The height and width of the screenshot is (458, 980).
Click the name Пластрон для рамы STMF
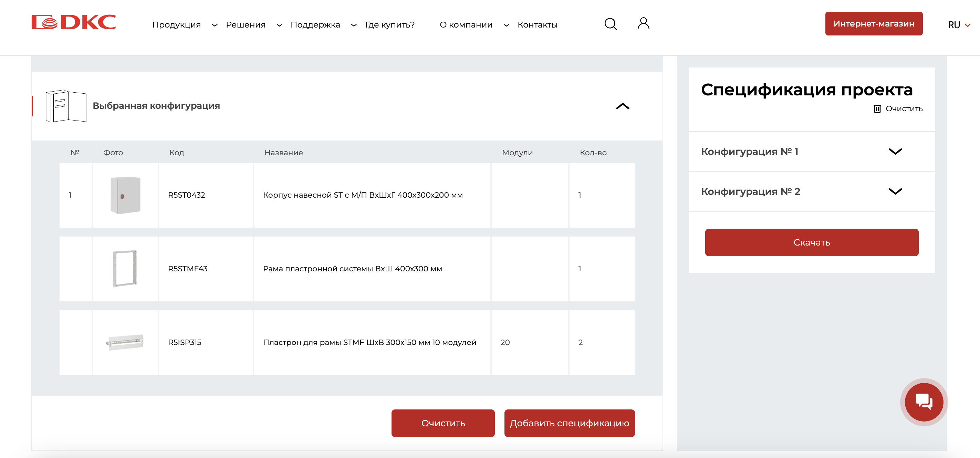coord(369,342)
